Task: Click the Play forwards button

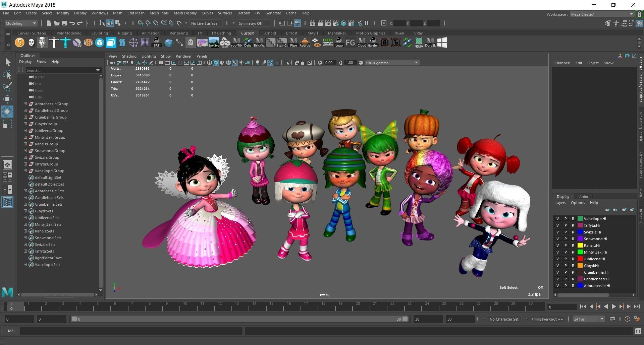Action: click(613, 306)
